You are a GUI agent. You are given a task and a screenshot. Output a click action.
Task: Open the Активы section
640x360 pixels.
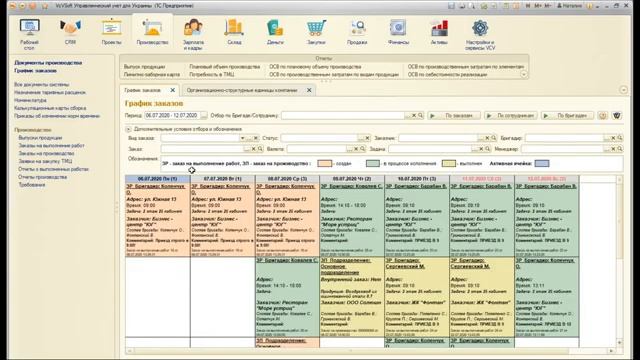[439, 32]
